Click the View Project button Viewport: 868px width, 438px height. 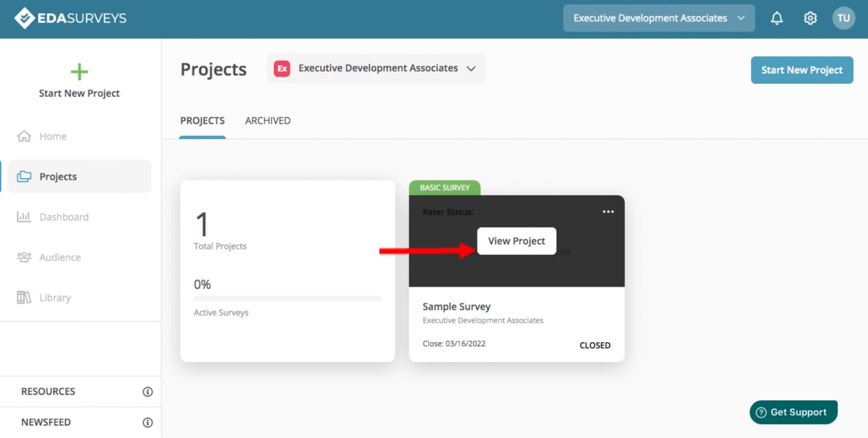[x=516, y=241]
